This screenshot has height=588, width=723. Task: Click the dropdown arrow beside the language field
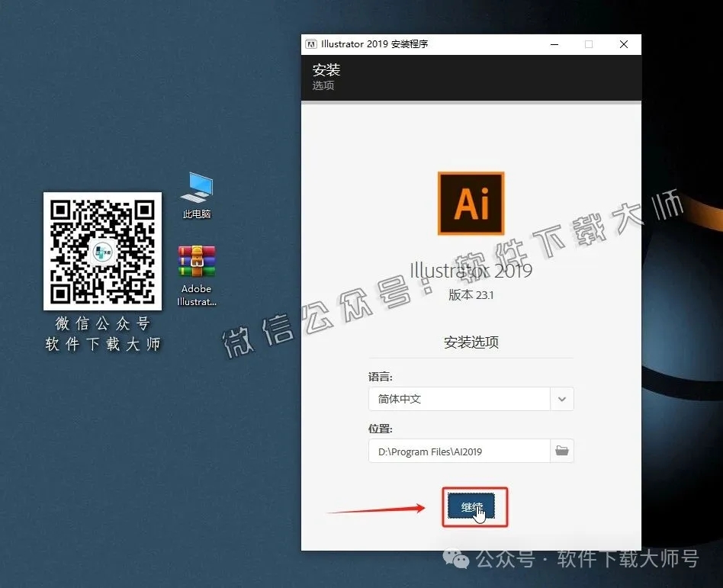pyautogui.click(x=562, y=398)
